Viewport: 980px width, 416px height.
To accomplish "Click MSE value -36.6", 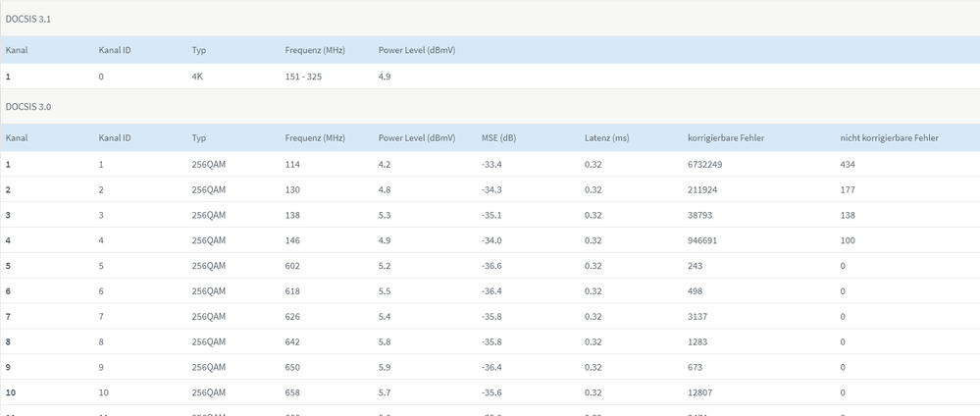I will [491, 266].
